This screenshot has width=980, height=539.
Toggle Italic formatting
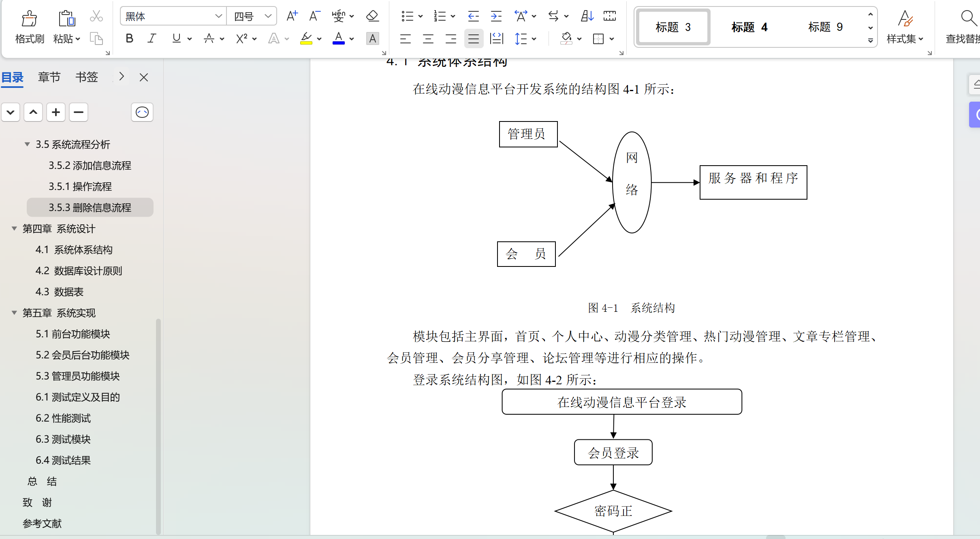coord(152,39)
